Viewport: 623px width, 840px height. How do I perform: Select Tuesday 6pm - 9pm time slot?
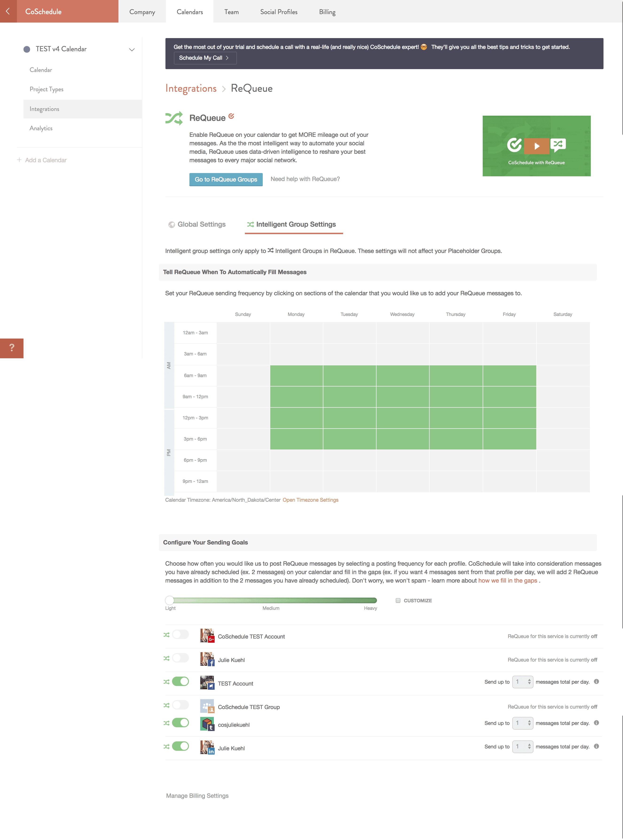350,460
